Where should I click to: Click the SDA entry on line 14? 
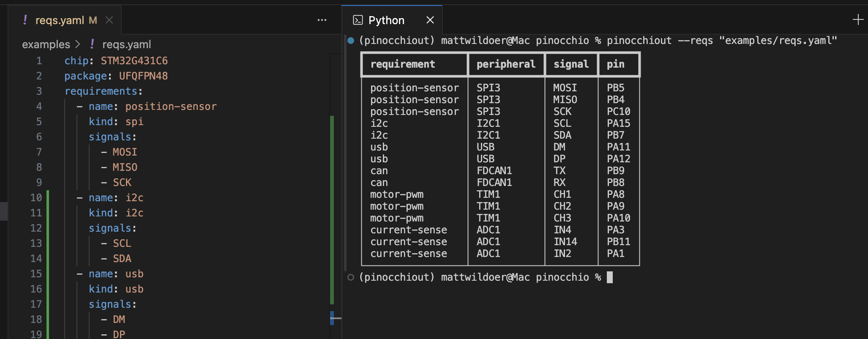pos(122,259)
